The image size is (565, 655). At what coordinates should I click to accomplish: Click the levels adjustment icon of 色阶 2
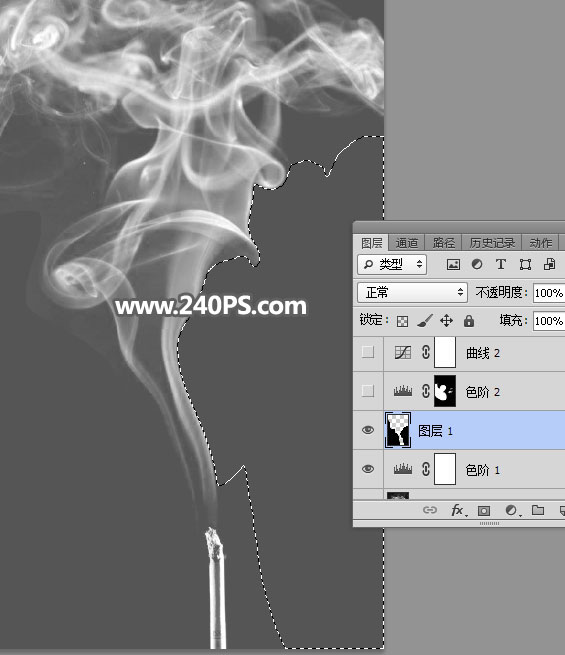[403, 391]
